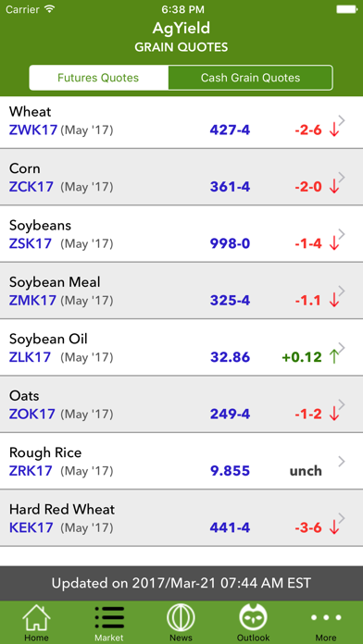Viewport: 363px width, 644px height.
Task: Open Soybeans chevron for details
Action: 342,234
